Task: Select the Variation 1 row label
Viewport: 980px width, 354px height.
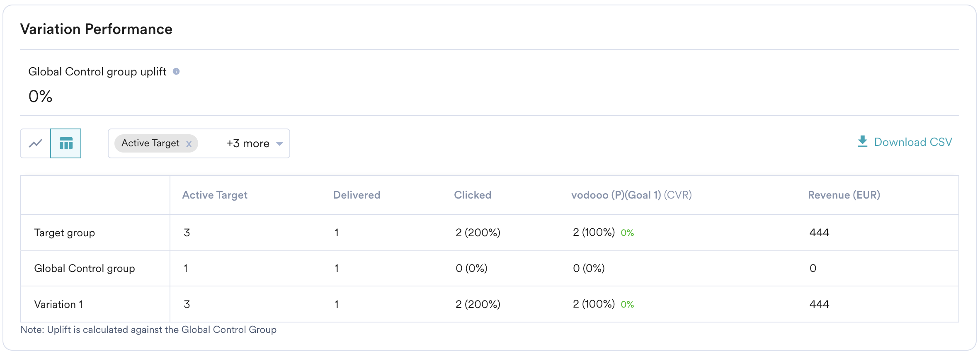Action: [x=58, y=304]
